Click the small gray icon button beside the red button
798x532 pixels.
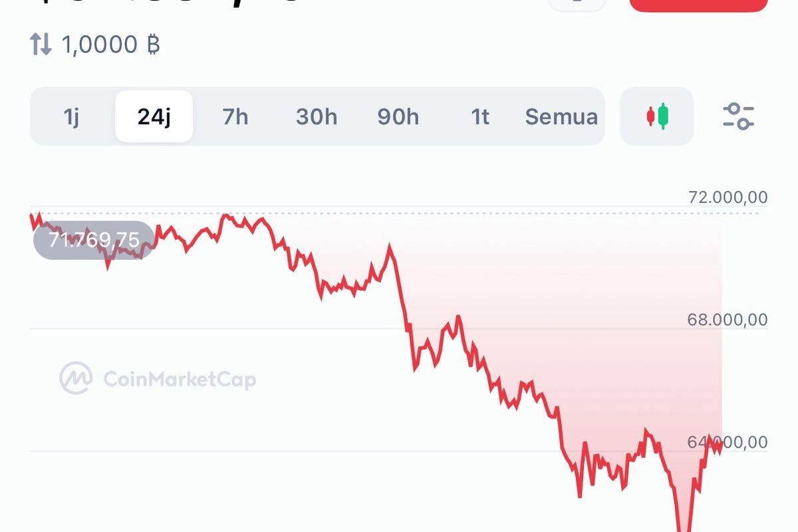[577, 5]
